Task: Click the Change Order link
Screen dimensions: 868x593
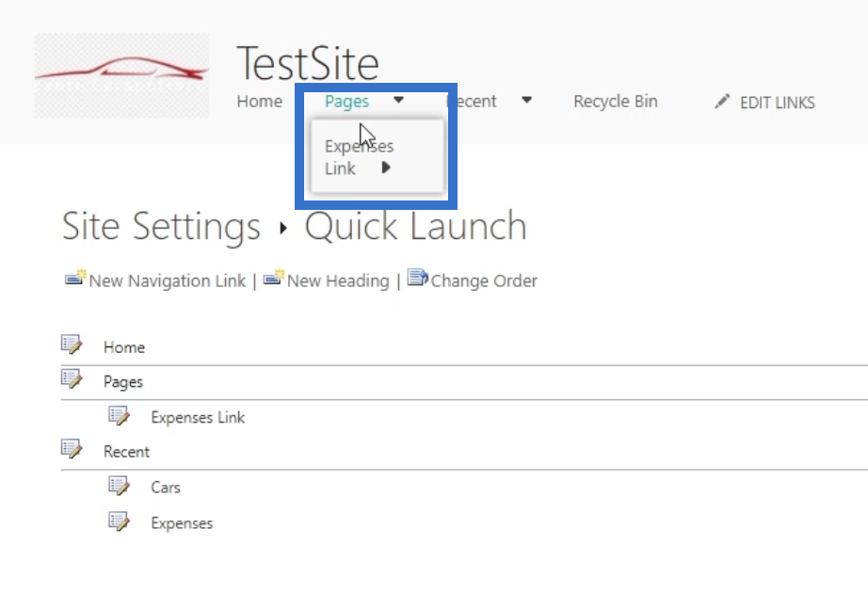Action: (484, 280)
